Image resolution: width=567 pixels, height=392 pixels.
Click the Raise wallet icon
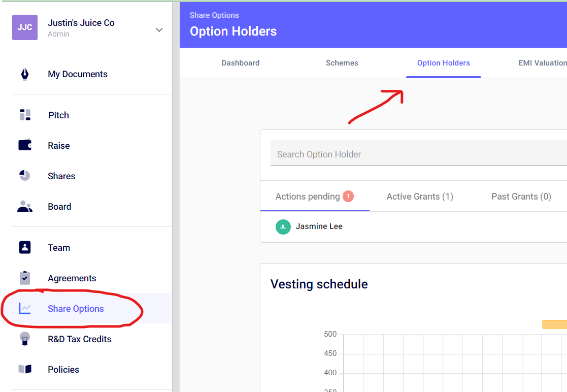[25, 146]
